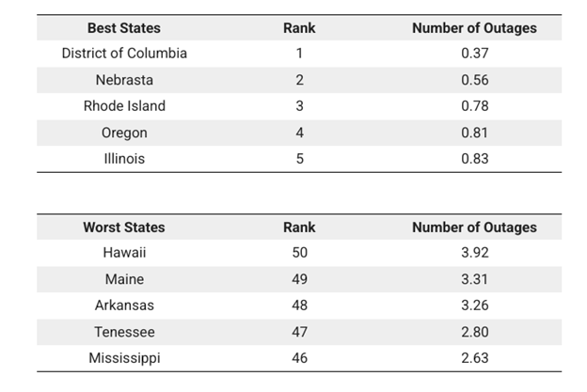Select the Oregon cell
This screenshot has height=392, width=587.
(x=124, y=133)
